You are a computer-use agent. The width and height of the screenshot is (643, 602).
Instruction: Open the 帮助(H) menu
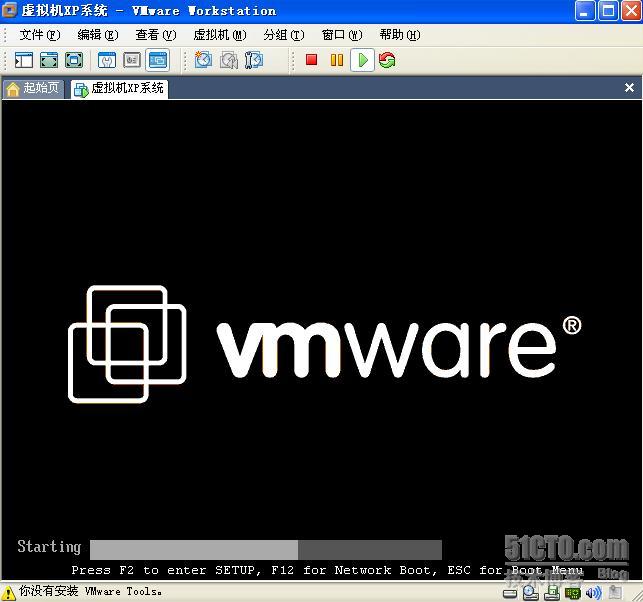pyautogui.click(x=400, y=35)
